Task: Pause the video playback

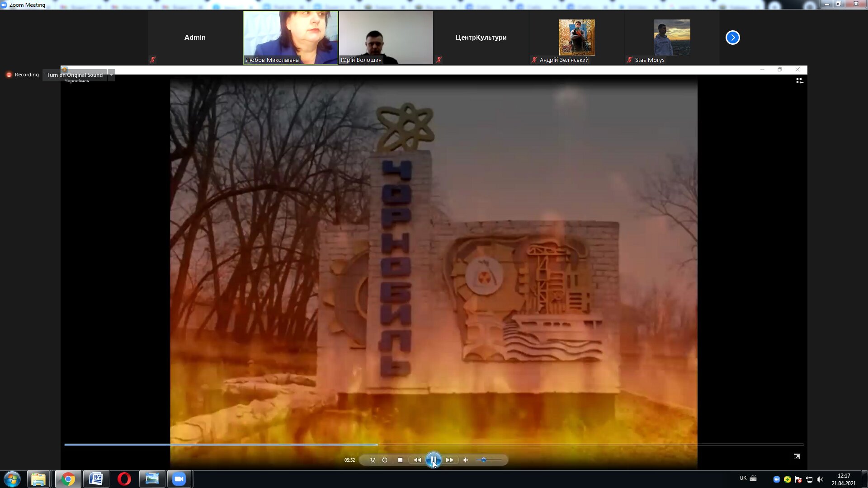Action: pos(433,460)
